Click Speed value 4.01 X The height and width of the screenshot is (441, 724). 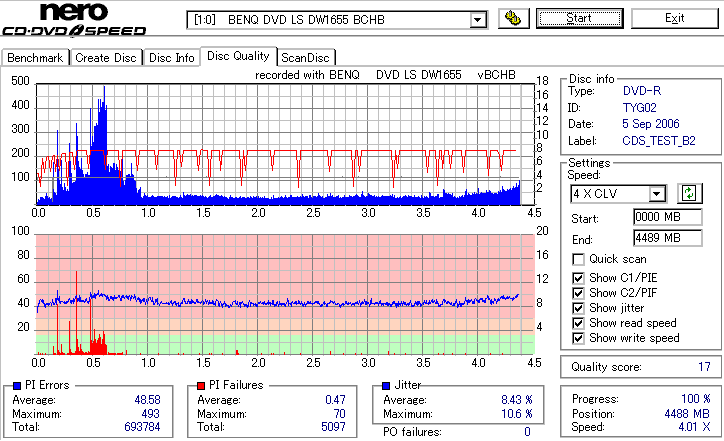tap(694, 427)
